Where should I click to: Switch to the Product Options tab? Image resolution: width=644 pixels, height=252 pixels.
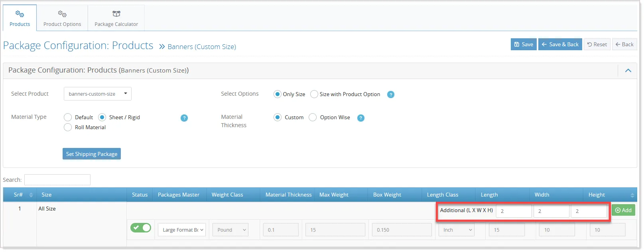62,18
